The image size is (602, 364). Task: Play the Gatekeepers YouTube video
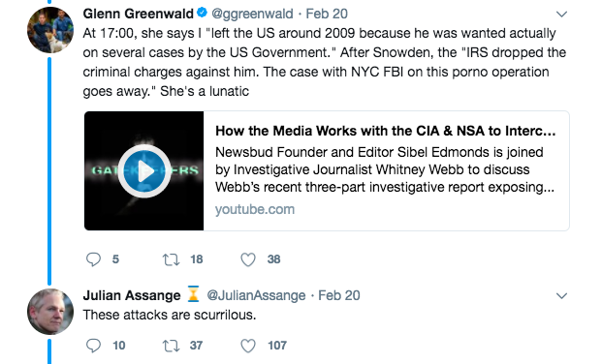(144, 171)
